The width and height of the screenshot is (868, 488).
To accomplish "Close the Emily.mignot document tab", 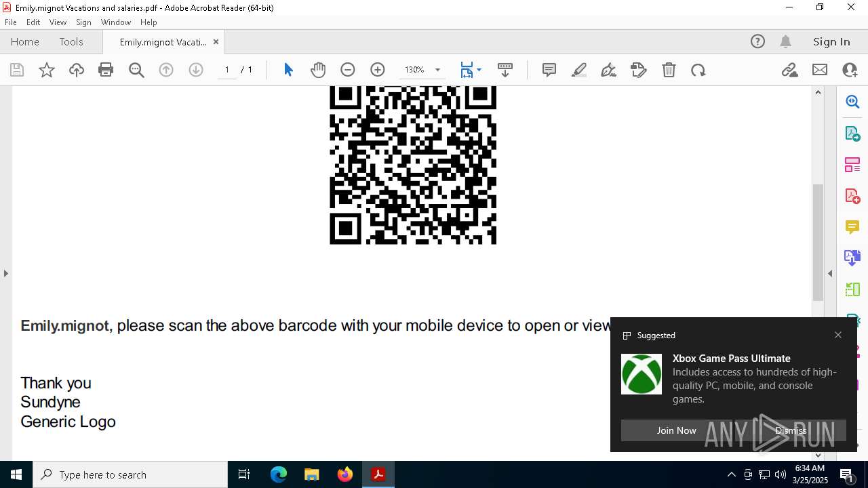I will point(216,41).
